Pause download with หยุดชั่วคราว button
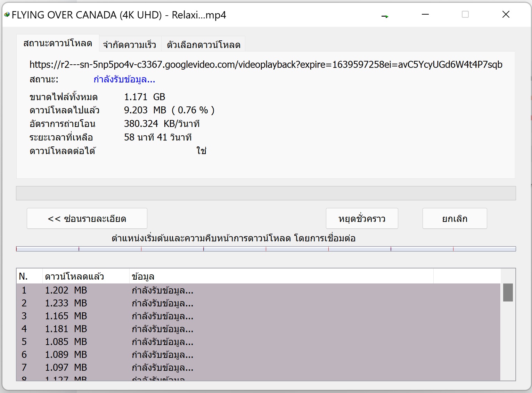 [x=362, y=219]
